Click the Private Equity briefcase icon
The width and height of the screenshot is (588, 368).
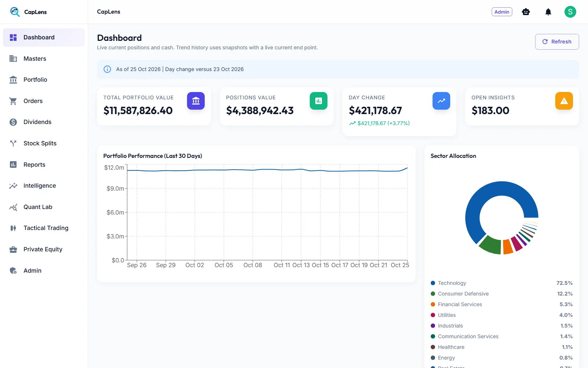click(x=13, y=250)
